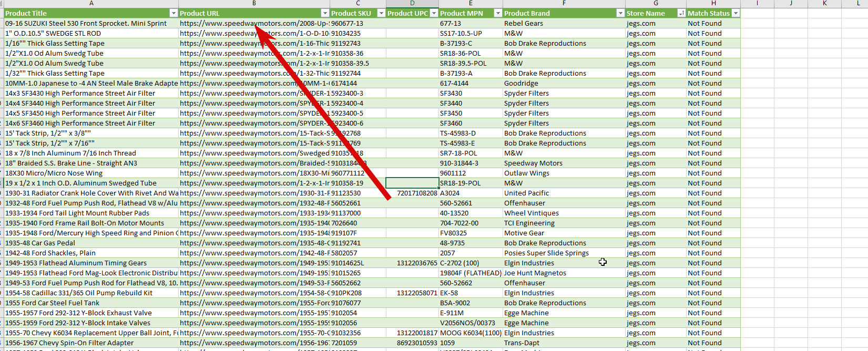Screen dimensions: 868x351
Task: Select the SKU cell '910PK208'
Action: [x=358, y=293]
